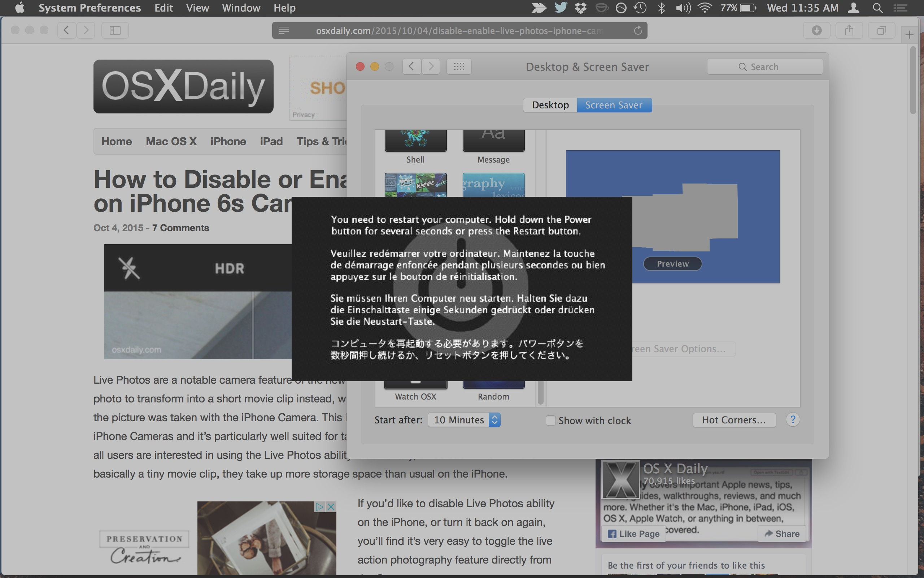Select the Screen Saver tab
This screenshot has width=924, height=578.
[x=614, y=105]
